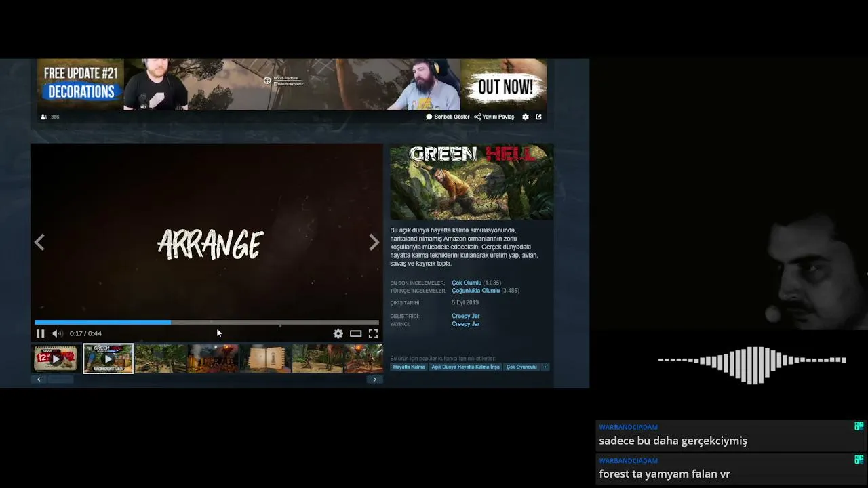Click the 'Free Update #21 Decorations' banner
868x488 pixels.
pyautogui.click(x=81, y=83)
